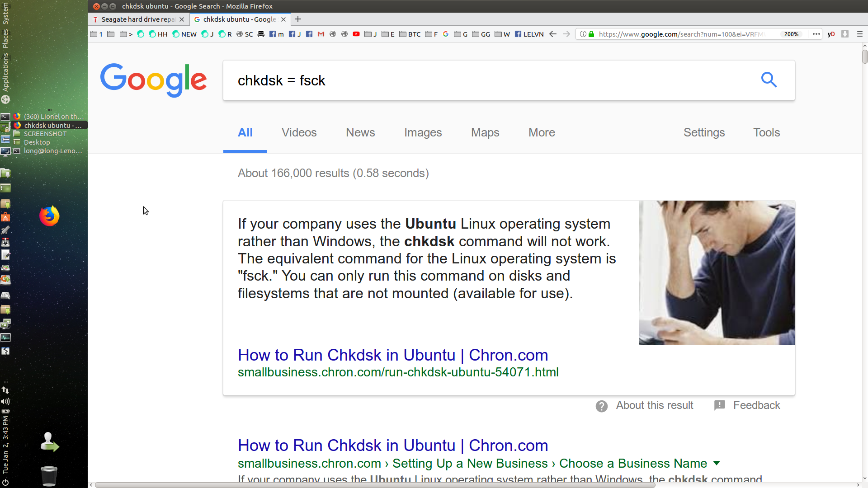This screenshot has height=488, width=868.
Task: Click the browser back arrow
Action: [x=552, y=34]
